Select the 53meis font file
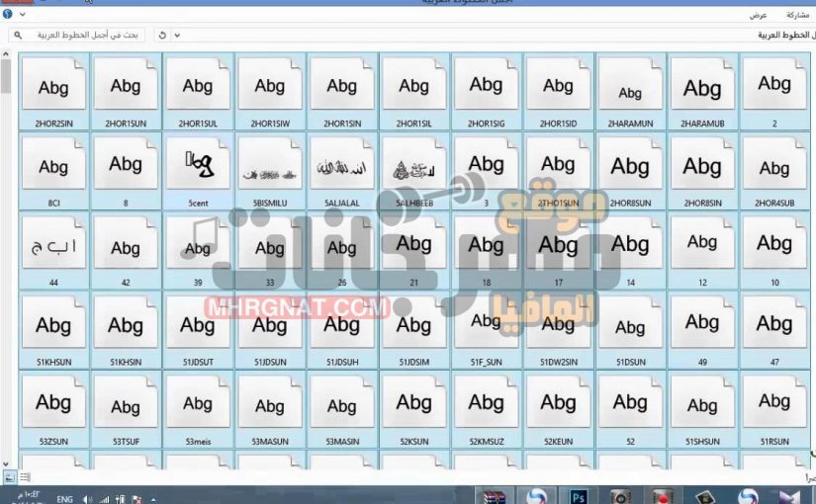This screenshot has width=816, height=504. [197, 409]
